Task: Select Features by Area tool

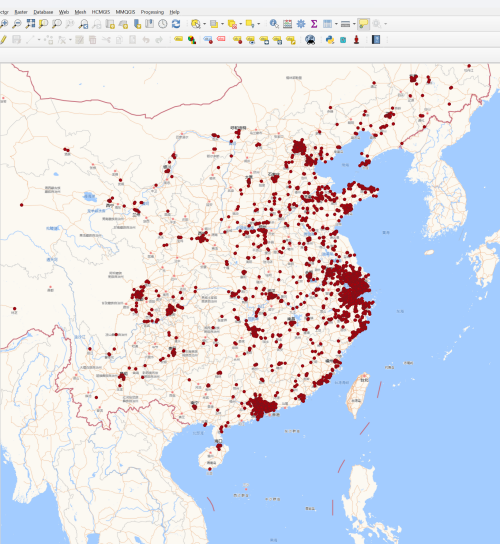Action: click(x=196, y=24)
